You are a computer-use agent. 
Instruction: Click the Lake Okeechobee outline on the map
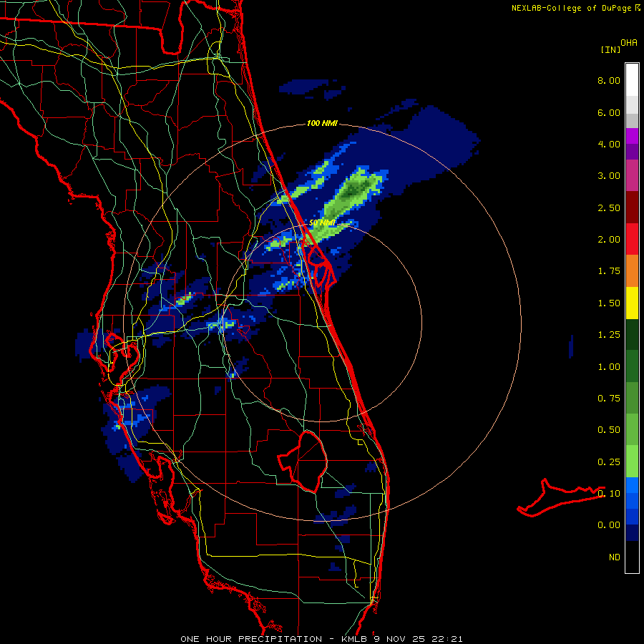303,461
